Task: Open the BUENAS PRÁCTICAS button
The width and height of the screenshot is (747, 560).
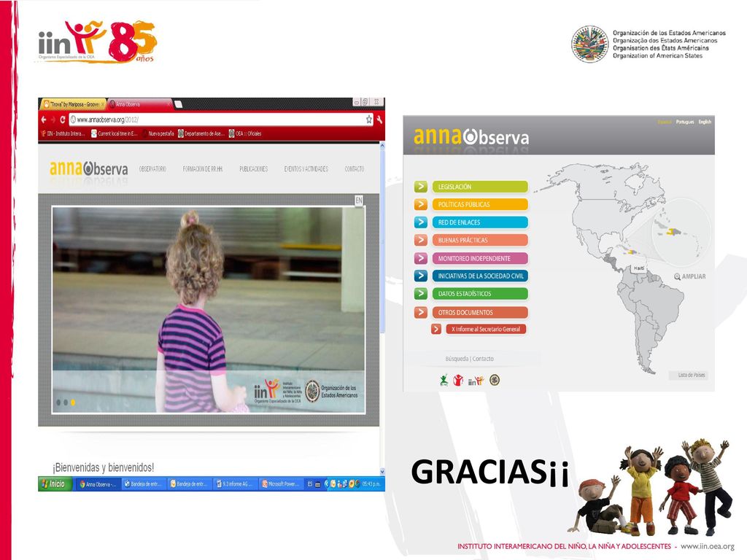Action: tap(480, 240)
